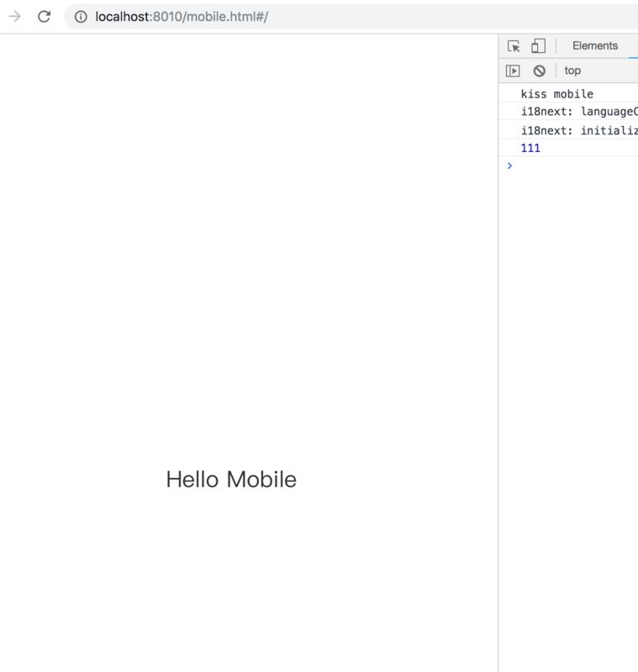View site information icon in the address bar
Viewport: 638px width, 672px height.
click(x=81, y=17)
